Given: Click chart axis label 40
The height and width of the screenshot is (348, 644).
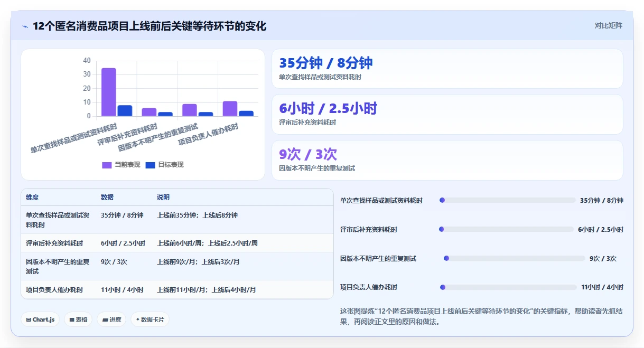Looking at the screenshot, I should pos(87,61).
